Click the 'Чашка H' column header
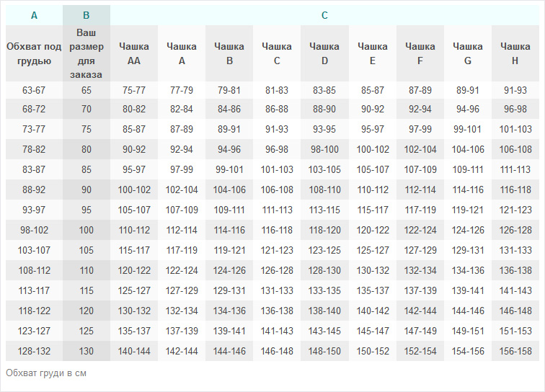The height and width of the screenshot is (392, 545). [515, 53]
